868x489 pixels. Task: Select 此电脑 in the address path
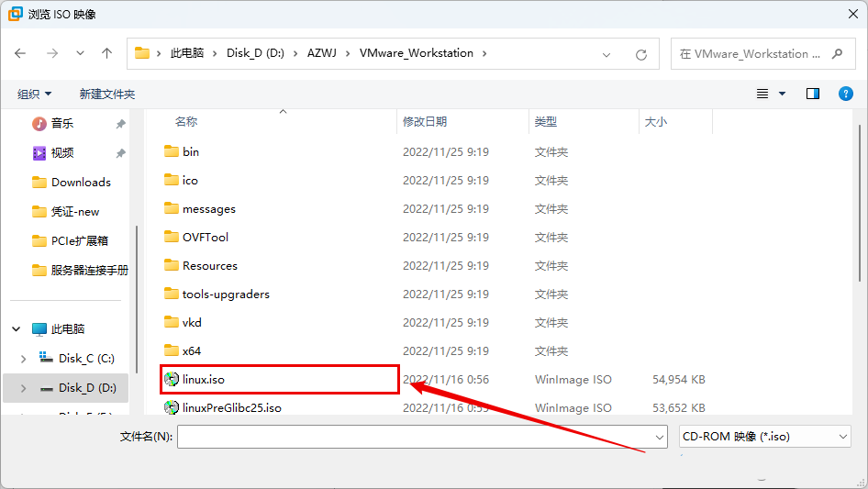[187, 53]
